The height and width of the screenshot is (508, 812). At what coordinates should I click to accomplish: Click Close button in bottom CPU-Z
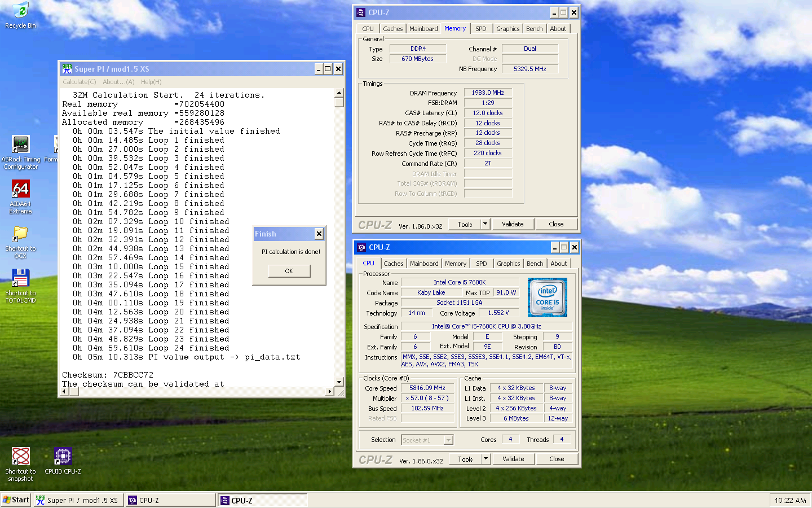pyautogui.click(x=557, y=459)
